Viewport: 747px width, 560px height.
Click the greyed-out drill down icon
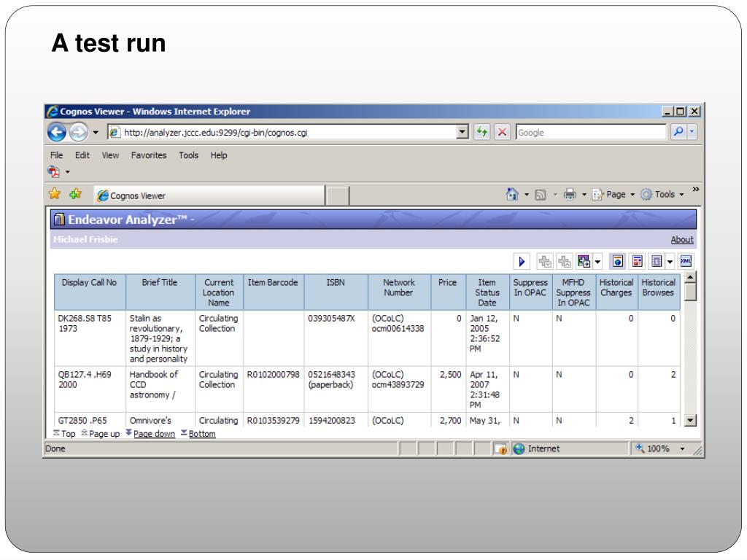pyautogui.click(x=544, y=262)
